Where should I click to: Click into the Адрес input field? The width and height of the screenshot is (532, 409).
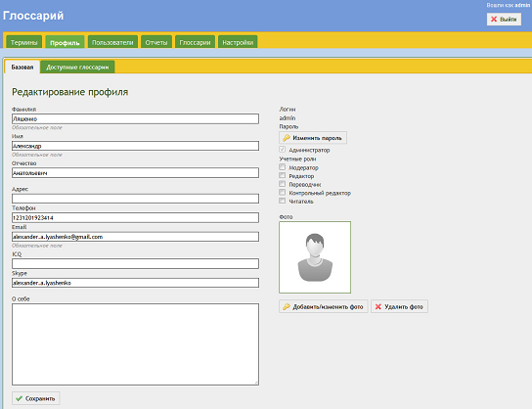135,199
